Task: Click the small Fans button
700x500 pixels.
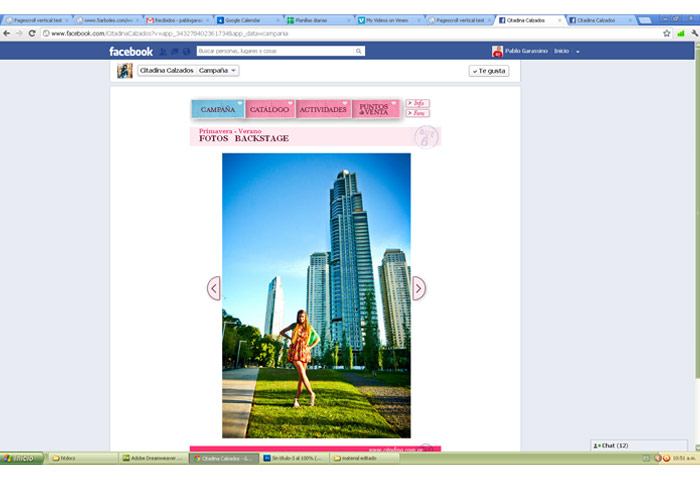Action: tap(417, 113)
